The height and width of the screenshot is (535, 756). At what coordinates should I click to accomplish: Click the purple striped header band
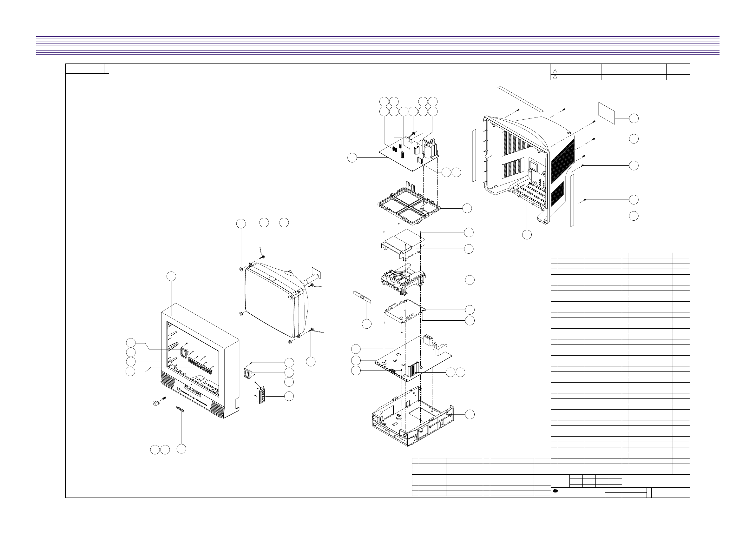coord(378,45)
